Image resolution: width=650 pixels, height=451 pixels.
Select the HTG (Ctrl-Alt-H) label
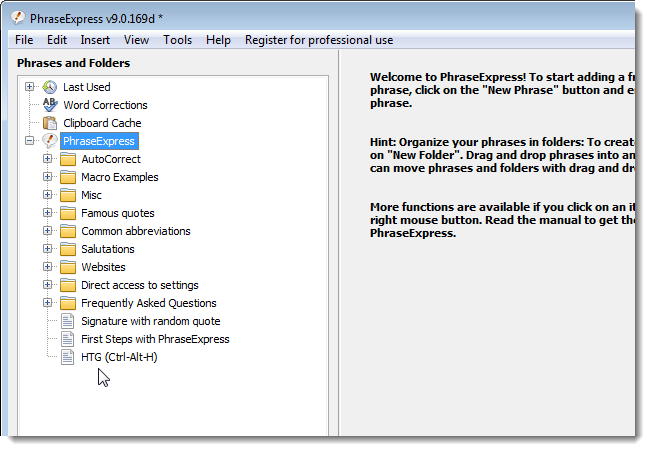coord(119,357)
